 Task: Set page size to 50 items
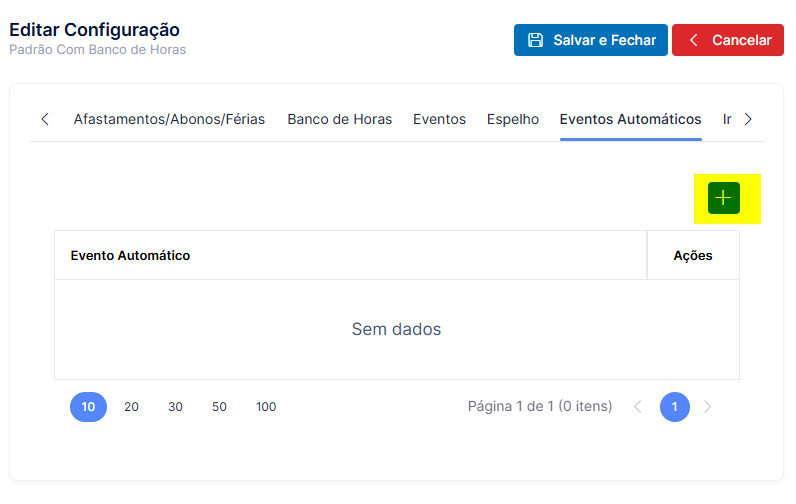coord(219,407)
